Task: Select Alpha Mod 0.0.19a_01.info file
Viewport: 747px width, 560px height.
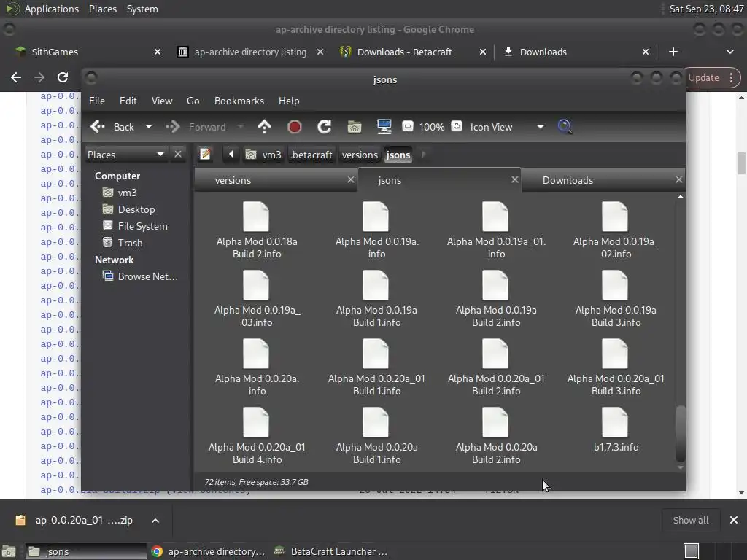Action: pyautogui.click(x=496, y=230)
